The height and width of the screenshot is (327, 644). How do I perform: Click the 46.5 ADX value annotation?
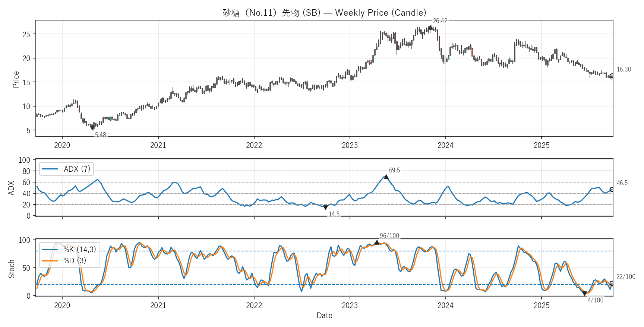(622, 183)
